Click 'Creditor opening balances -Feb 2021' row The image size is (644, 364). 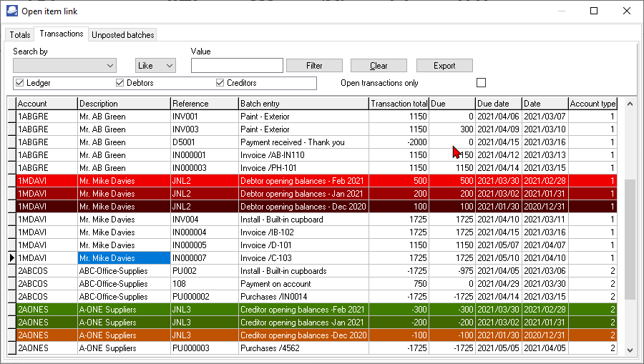[316, 310]
